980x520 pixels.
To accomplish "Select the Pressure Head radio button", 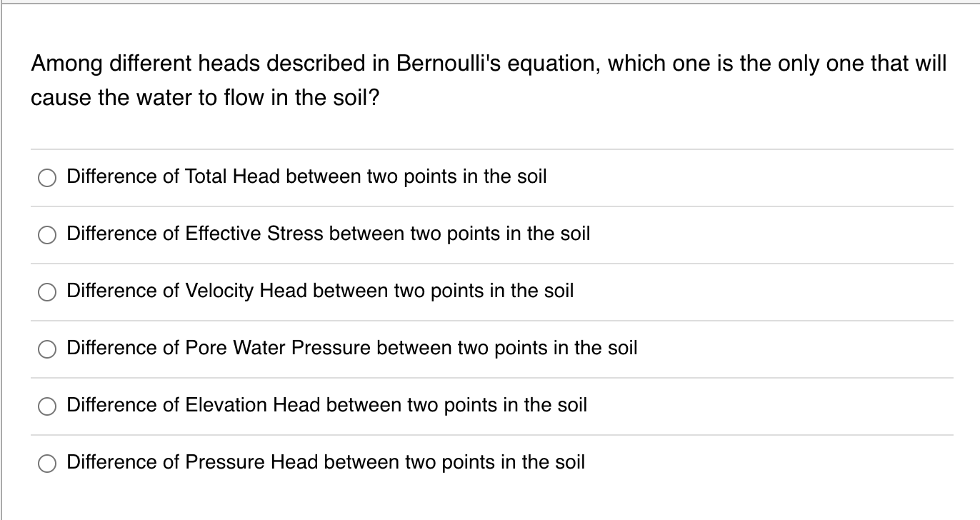I will tap(47, 463).
